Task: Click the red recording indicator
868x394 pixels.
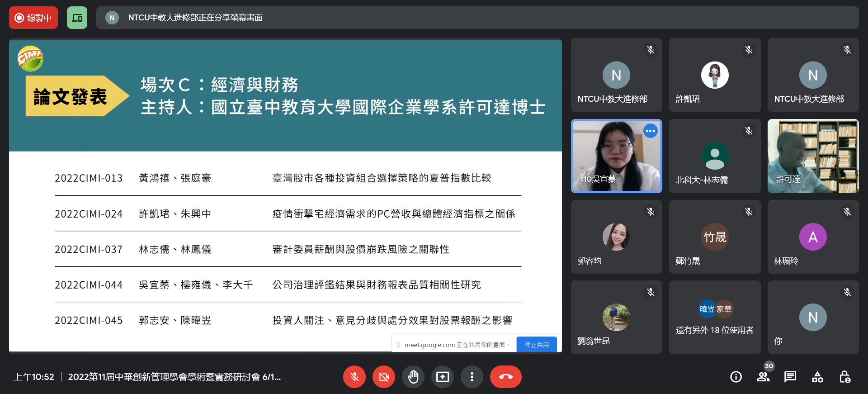Action: tap(33, 18)
